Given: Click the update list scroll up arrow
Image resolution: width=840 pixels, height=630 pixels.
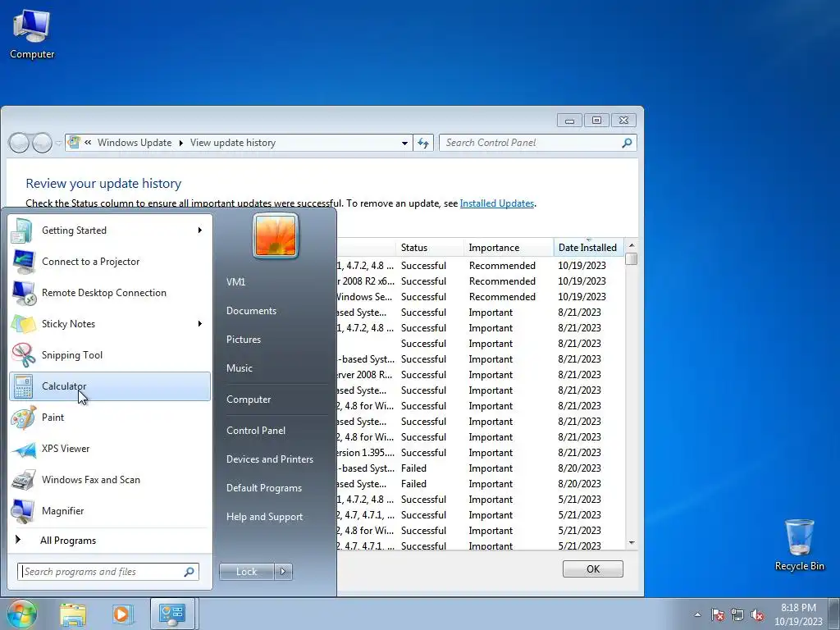Looking at the screenshot, I should coord(632,244).
